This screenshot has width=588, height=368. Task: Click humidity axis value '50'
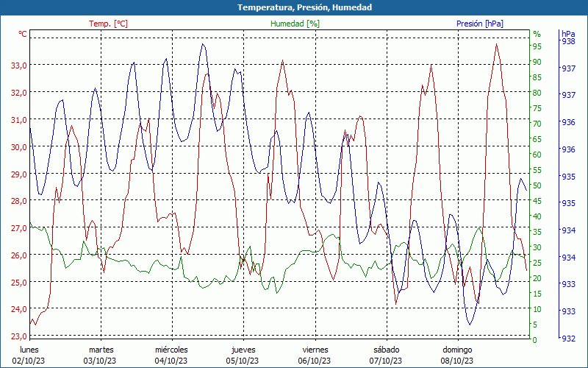[x=537, y=185]
